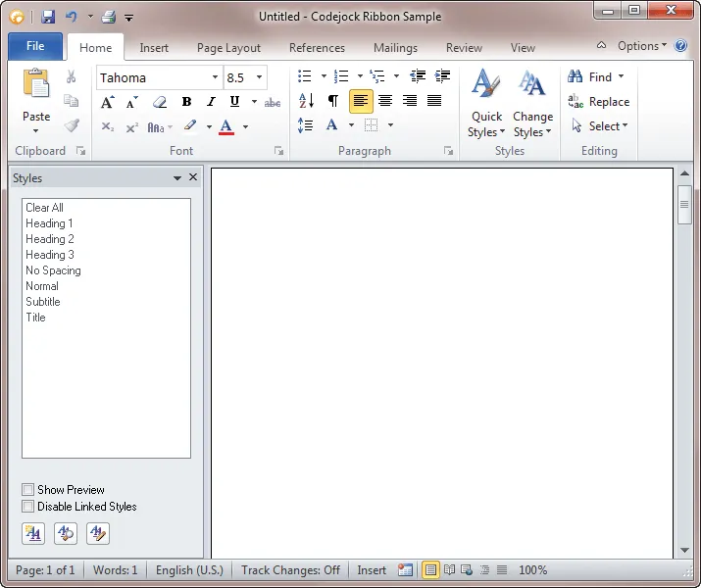
Task: Toggle Align Text Right
Action: 410,101
